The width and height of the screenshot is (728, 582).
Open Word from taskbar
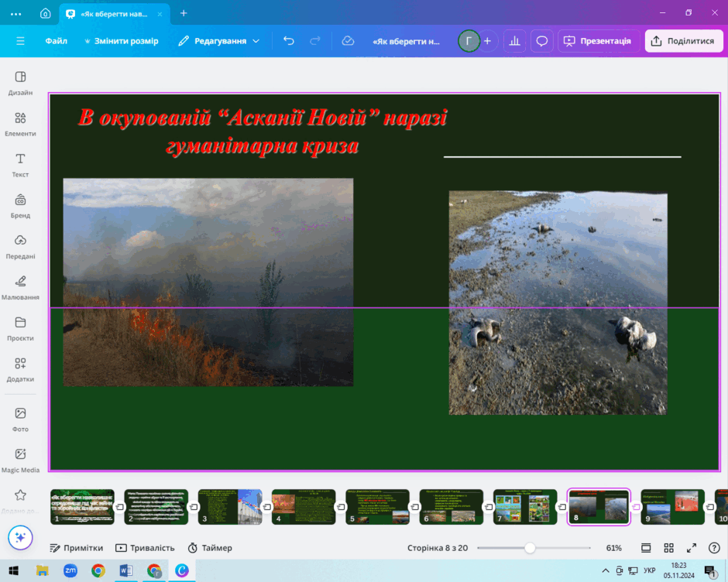pyautogui.click(x=125, y=570)
